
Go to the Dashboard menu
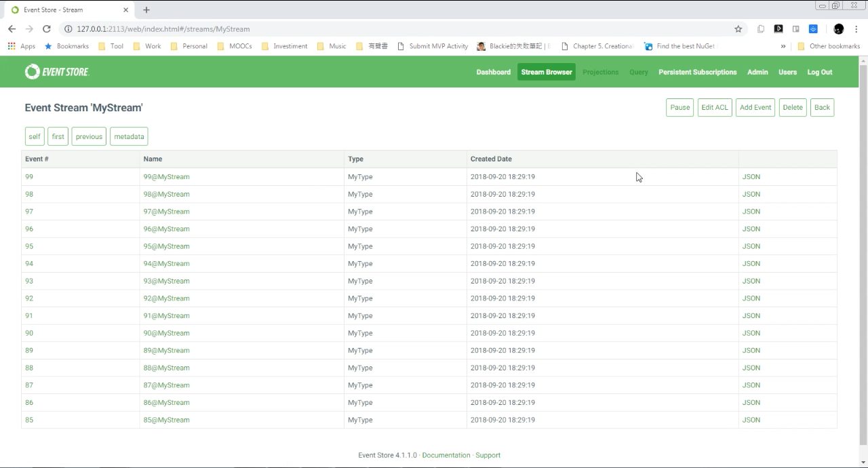[494, 72]
